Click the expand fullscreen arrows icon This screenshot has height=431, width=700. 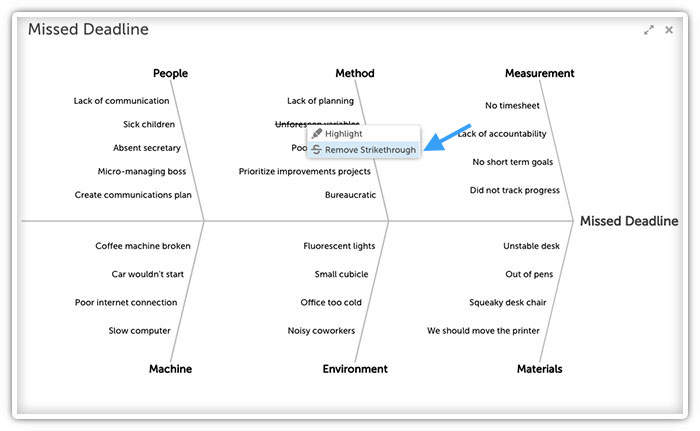(649, 30)
